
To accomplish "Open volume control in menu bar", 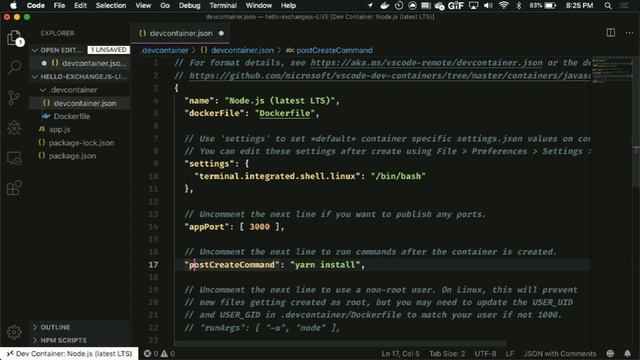I will [x=488, y=5].
